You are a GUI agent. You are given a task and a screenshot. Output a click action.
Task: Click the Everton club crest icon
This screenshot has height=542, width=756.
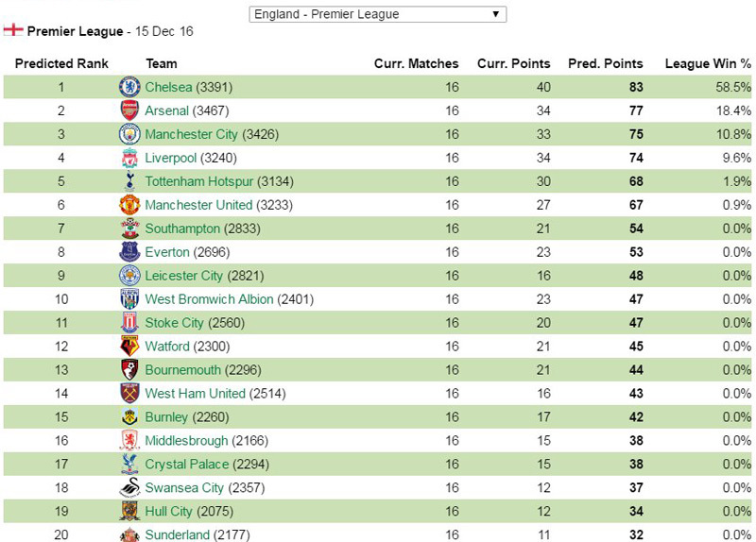pyautogui.click(x=129, y=252)
